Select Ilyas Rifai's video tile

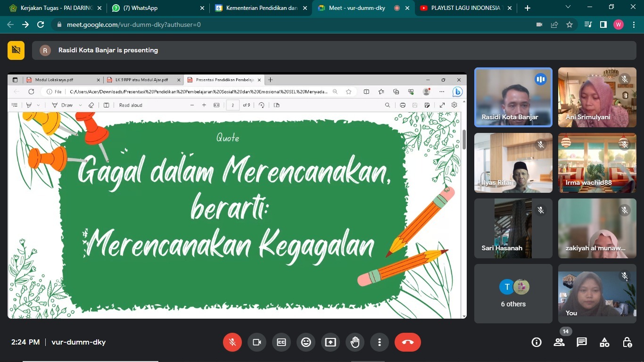point(513,163)
